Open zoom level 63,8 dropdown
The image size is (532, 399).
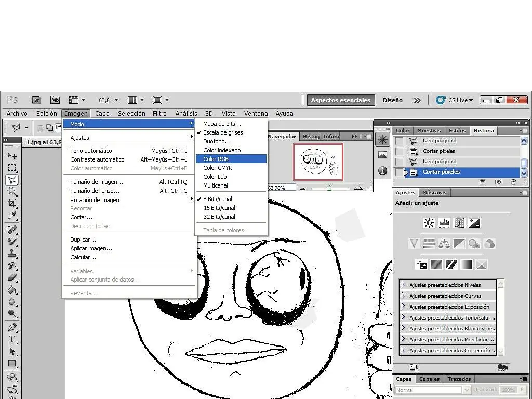pyautogui.click(x=116, y=100)
